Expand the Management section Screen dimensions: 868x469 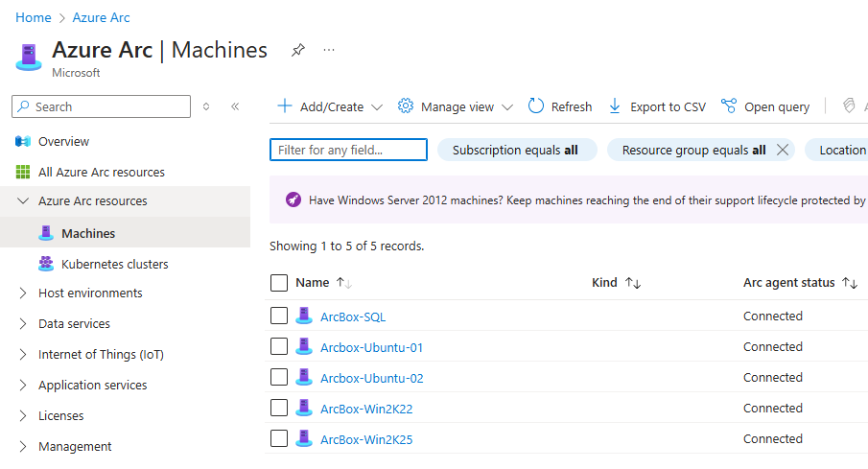[23, 446]
